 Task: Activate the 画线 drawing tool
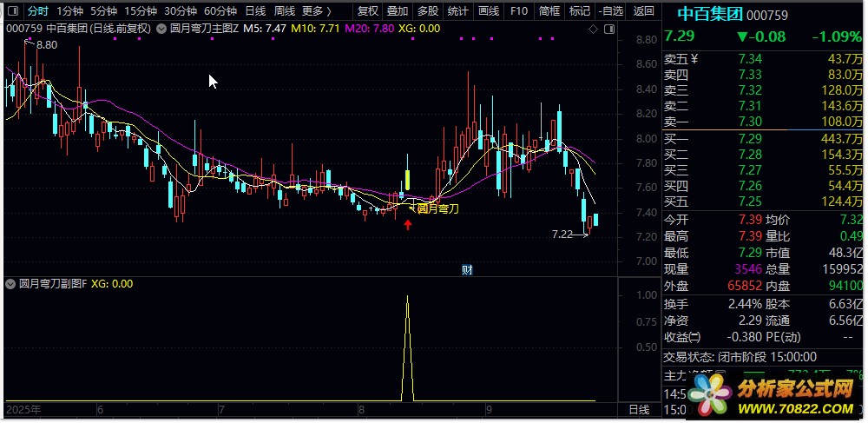(488, 11)
